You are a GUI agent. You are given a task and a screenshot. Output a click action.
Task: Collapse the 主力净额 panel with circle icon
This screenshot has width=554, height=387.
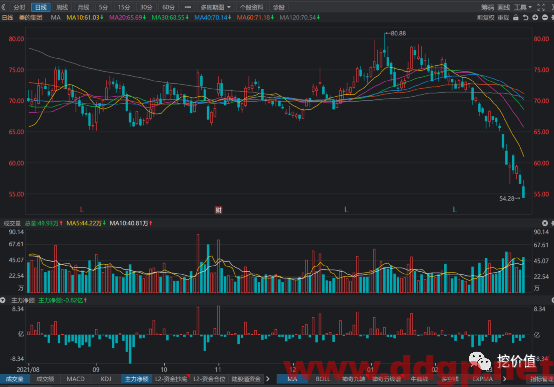point(3,300)
